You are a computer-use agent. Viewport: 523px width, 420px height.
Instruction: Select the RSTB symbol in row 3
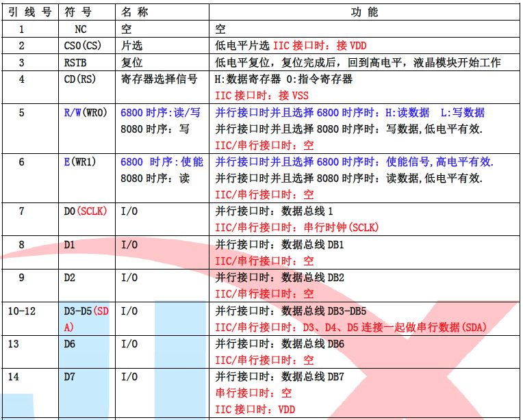click(x=75, y=62)
